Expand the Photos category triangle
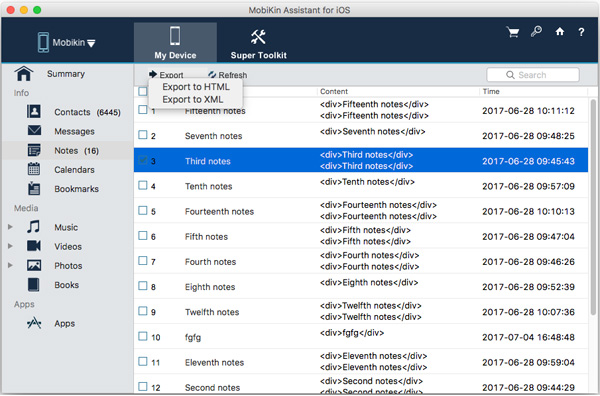 [x=10, y=265]
